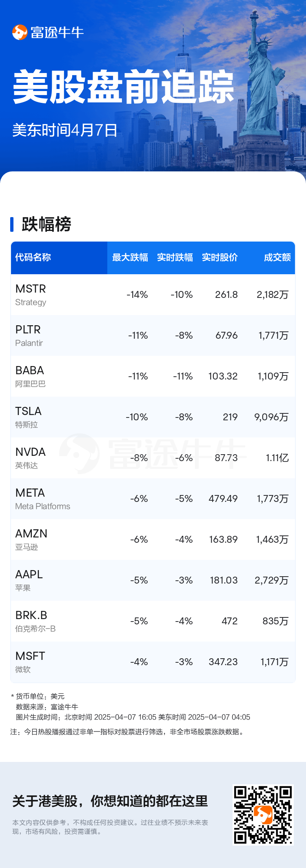Viewport: 306px width, 868px height.
Task: Open the TSLA 特斯拉 stock row
Action: tap(153, 417)
